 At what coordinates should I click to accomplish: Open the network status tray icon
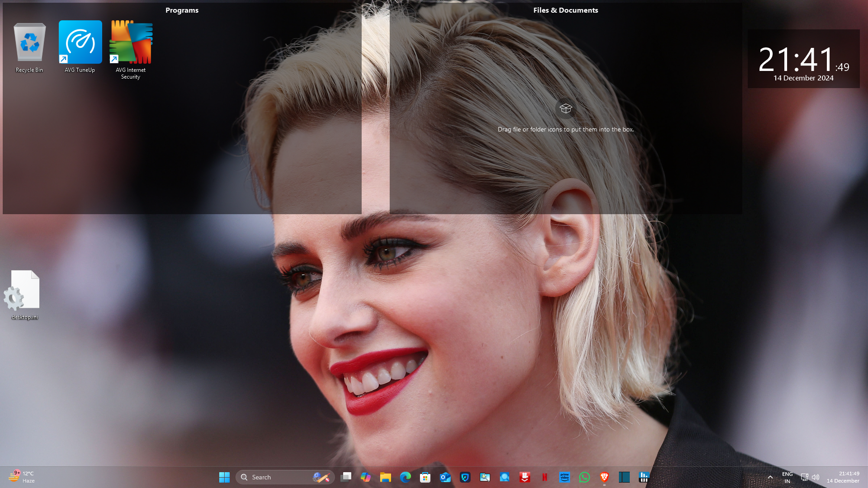coord(805,477)
